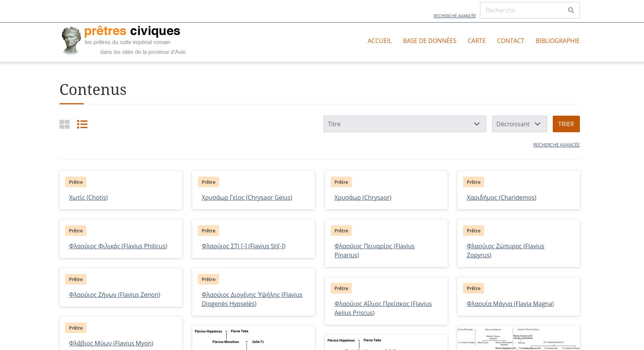Click the search magnifying glass icon

tap(571, 10)
